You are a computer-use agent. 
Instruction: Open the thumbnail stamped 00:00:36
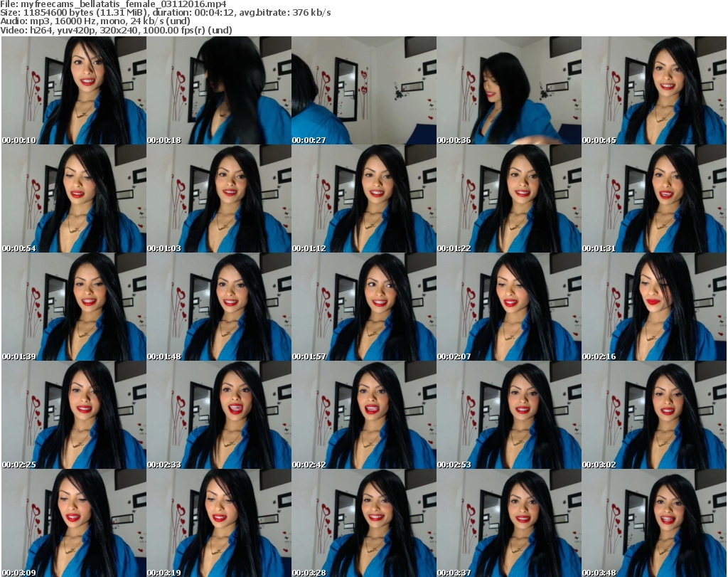pyautogui.click(x=509, y=90)
